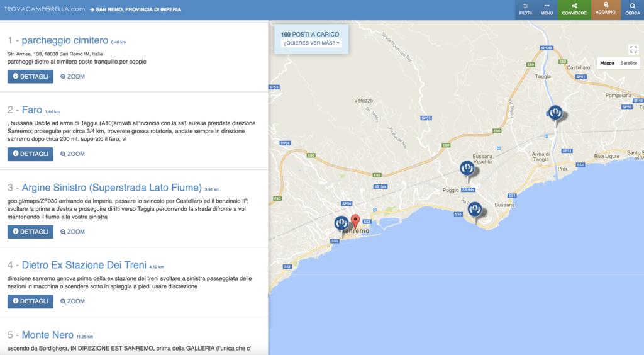This screenshot has height=355, width=644.
Task: Expand the '¿Quieres ver más?' dropdown
Action: [312, 43]
